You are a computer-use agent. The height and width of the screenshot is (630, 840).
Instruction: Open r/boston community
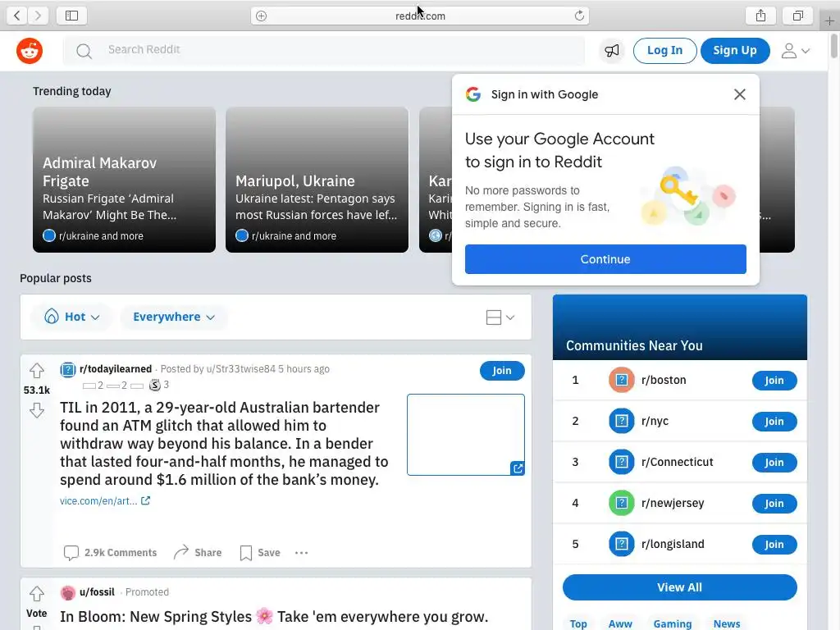pos(664,380)
